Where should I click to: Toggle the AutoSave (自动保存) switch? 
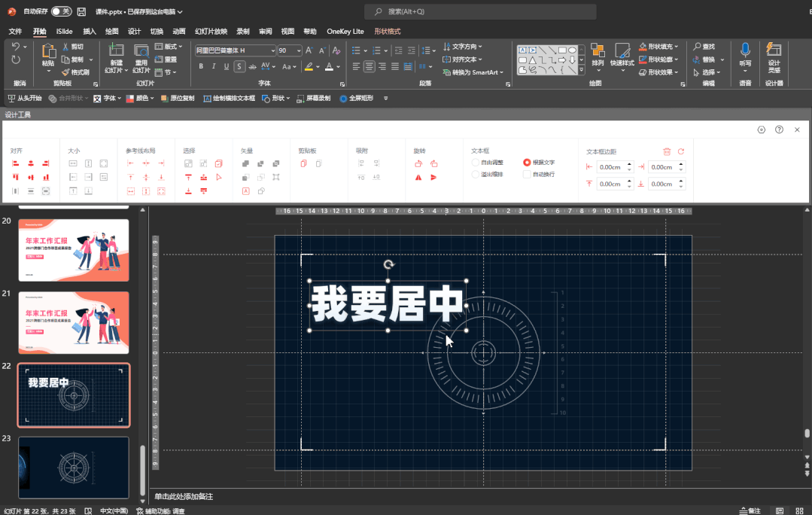61,11
